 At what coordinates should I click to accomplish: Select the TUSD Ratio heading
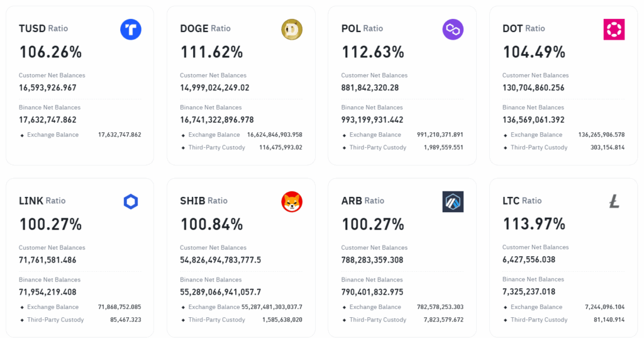[x=43, y=28]
